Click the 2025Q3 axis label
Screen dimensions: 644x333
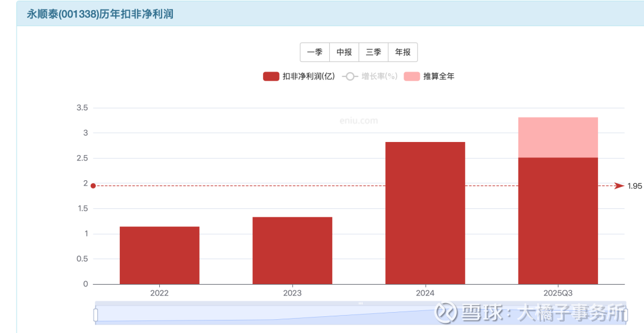tap(558, 293)
